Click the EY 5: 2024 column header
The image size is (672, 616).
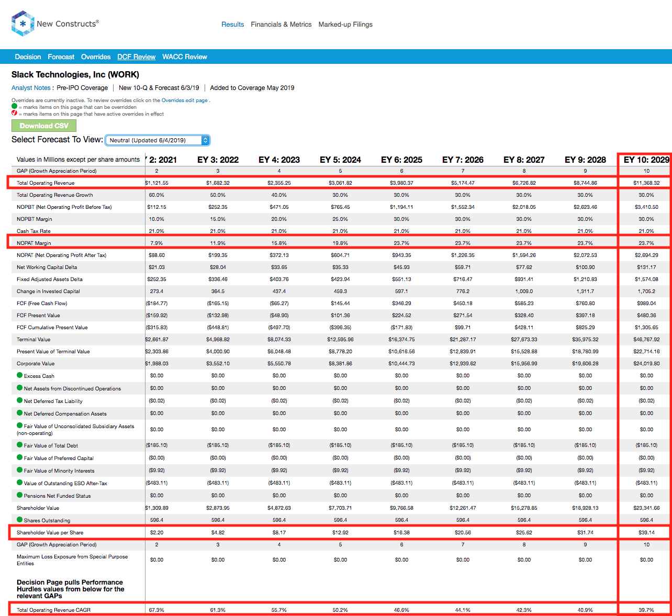pos(340,160)
